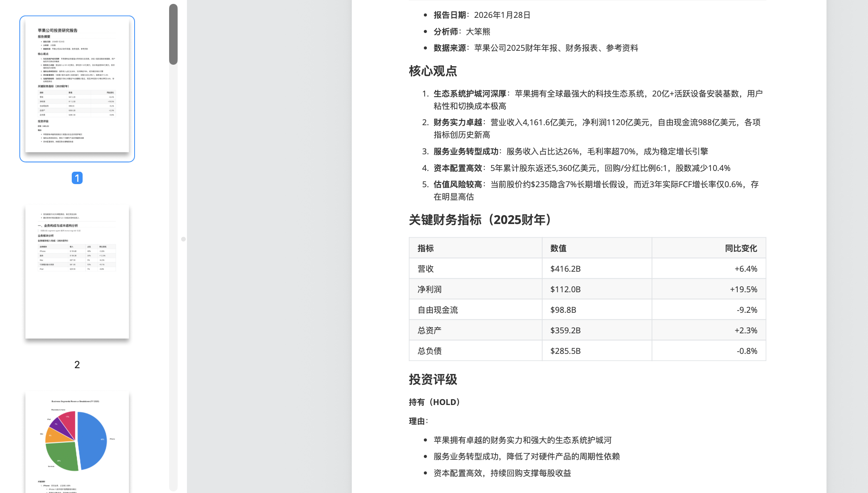Click the 持有（HOLD）rating text
This screenshot has width=868, height=493.
pos(436,402)
